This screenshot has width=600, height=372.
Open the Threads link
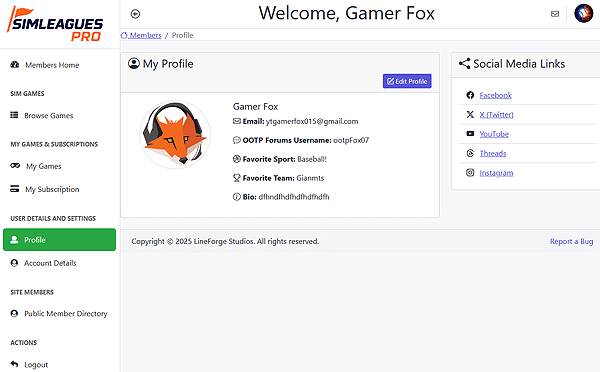click(x=493, y=153)
